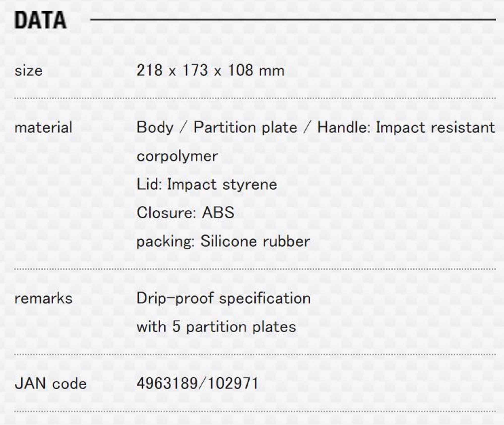Viewport: 504px width, 425px height.
Task: Select the JAN code number 4963189/102971
Action: [197, 383]
